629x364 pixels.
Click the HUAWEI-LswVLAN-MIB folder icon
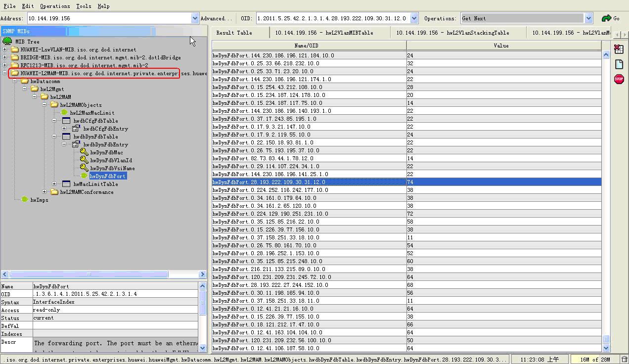coord(15,49)
